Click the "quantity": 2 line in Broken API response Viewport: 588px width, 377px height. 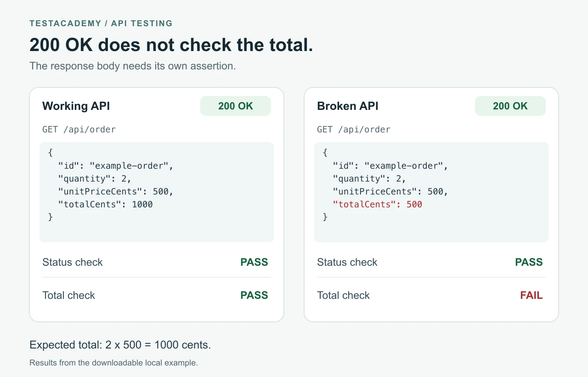tap(370, 178)
